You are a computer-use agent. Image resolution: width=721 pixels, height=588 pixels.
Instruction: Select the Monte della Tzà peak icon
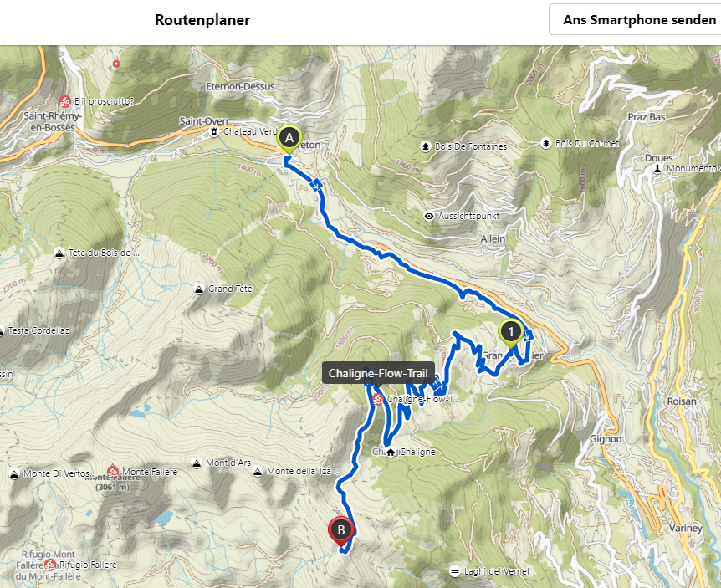coord(258,471)
